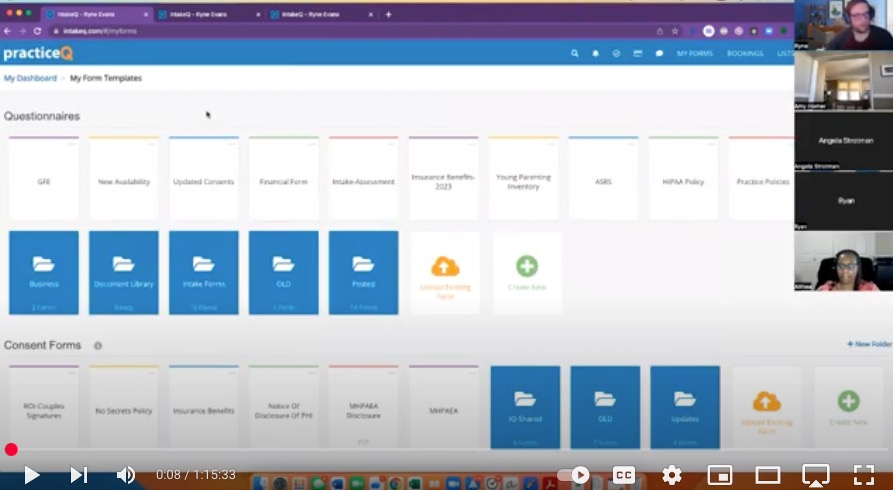Click the check-circle tasks icon in header
This screenshot has width=893, height=490.
click(616, 53)
